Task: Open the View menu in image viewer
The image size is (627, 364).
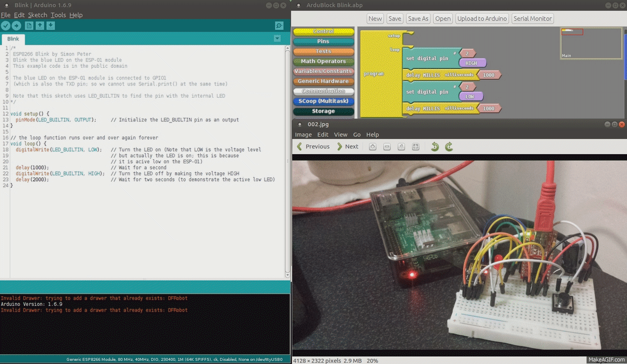Action: [340, 134]
